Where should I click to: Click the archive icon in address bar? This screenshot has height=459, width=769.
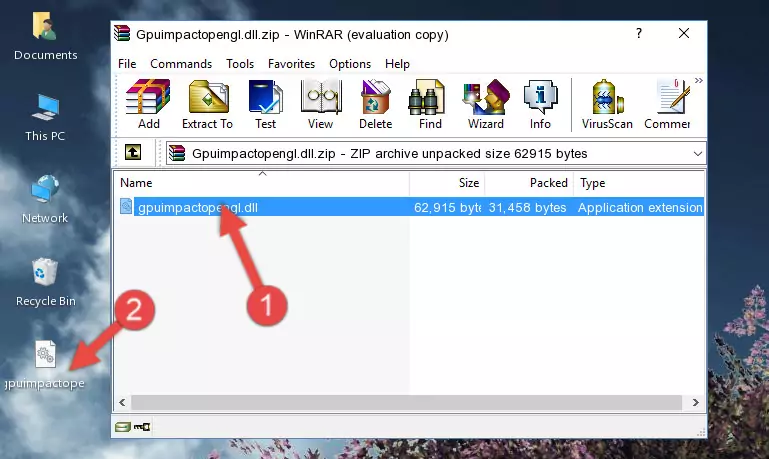click(x=177, y=153)
